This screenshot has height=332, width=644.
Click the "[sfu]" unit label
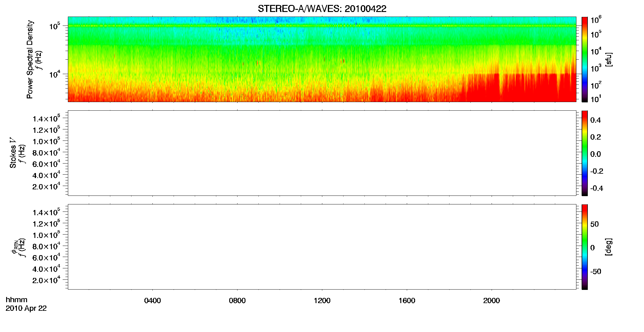pos(608,59)
